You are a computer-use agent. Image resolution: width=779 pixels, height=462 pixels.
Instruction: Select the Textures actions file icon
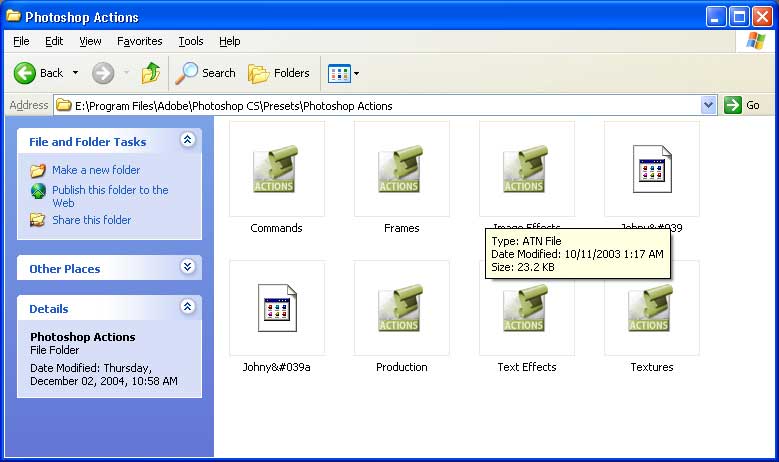click(x=652, y=308)
